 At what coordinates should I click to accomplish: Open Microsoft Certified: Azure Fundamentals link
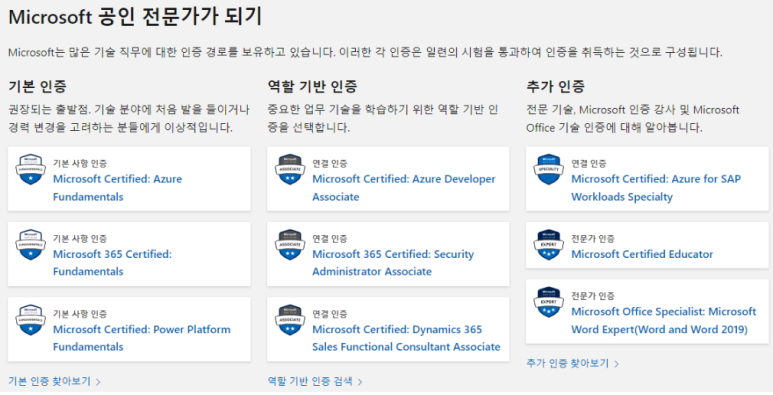(x=117, y=188)
